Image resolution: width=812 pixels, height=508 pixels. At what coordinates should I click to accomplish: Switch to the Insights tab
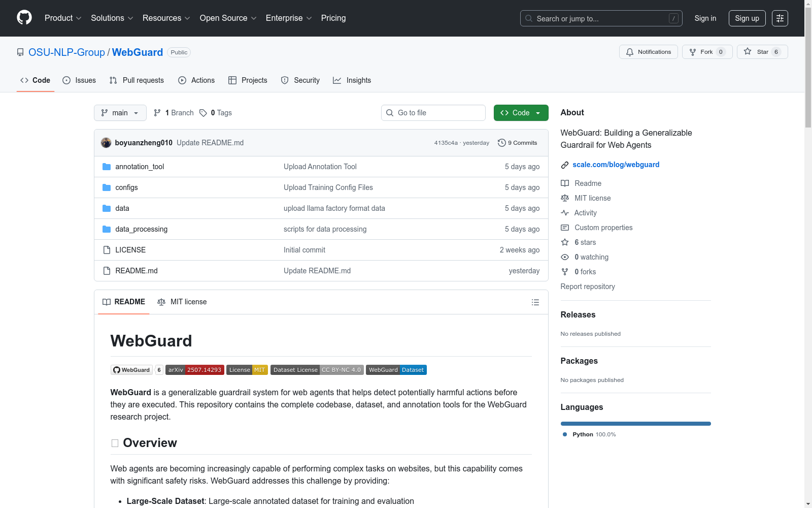tap(352, 80)
